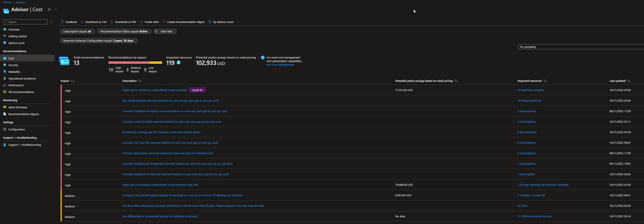Download recommendations as CSV
The height and width of the screenshot is (224, 644).
coord(94,22)
